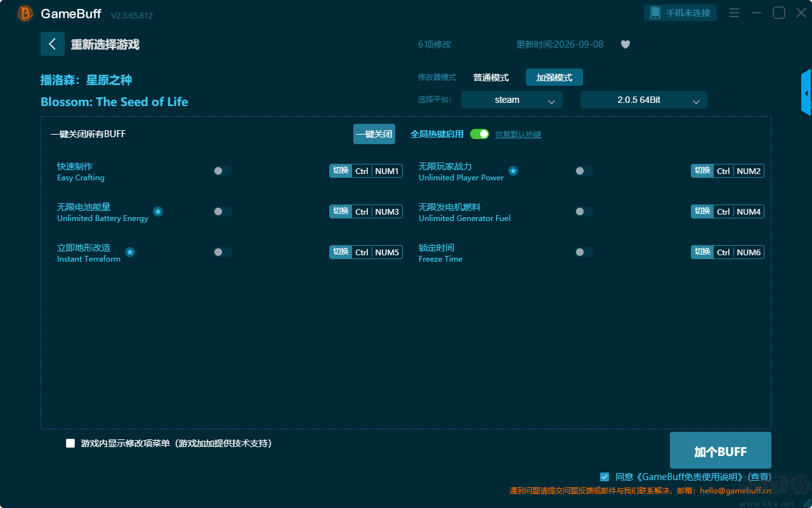The height and width of the screenshot is (508, 812).
Task: Click the star badge beside Unlimited Player Power
Action: [x=513, y=171]
